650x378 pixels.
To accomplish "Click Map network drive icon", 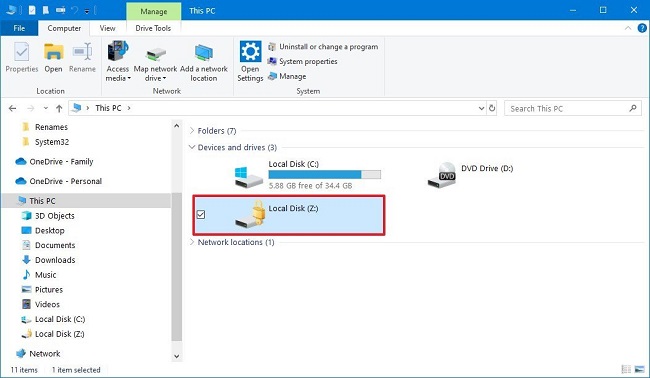I will [x=155, y=53].
